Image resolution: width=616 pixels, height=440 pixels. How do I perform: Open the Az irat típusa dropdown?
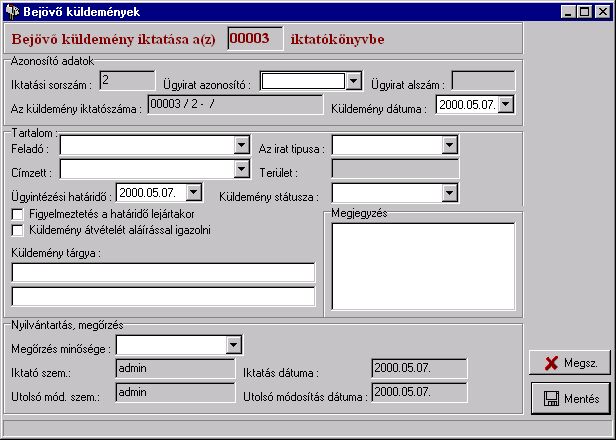coord(449,145)
